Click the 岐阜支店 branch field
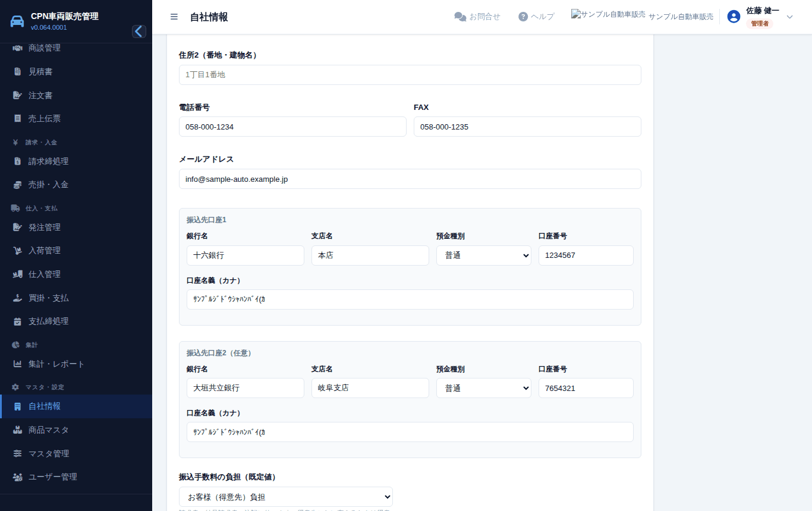This screenshot has width=812, height=511. (370, 388)
